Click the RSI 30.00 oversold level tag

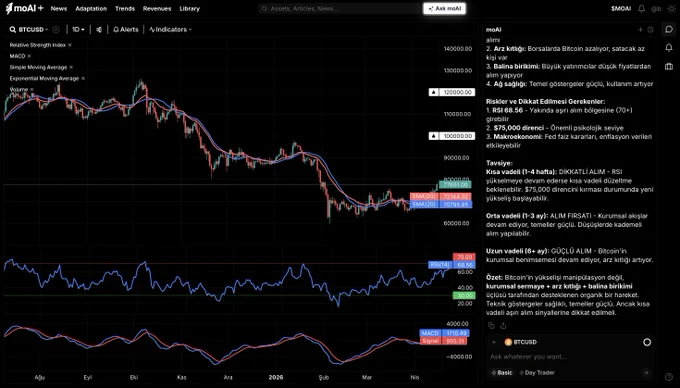pos(464,295)
